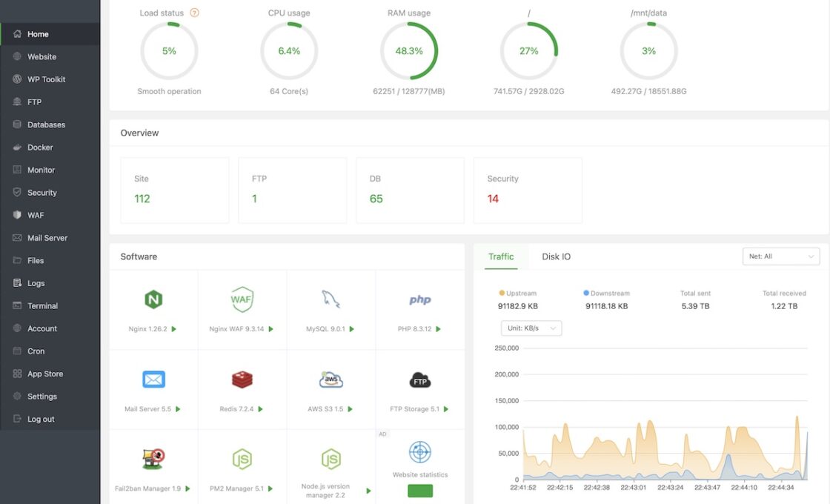Click the green Website statistics button
The image size is (830, 504).
[420, 491]
